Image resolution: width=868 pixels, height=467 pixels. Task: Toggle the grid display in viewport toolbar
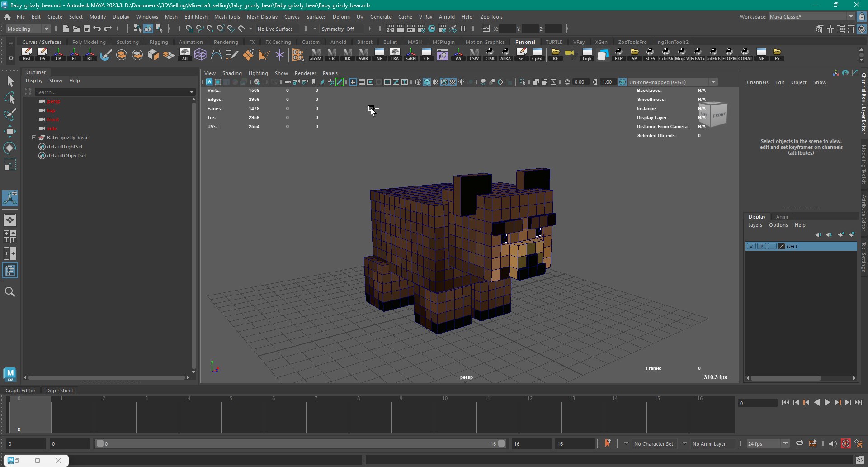click(353, 82)
